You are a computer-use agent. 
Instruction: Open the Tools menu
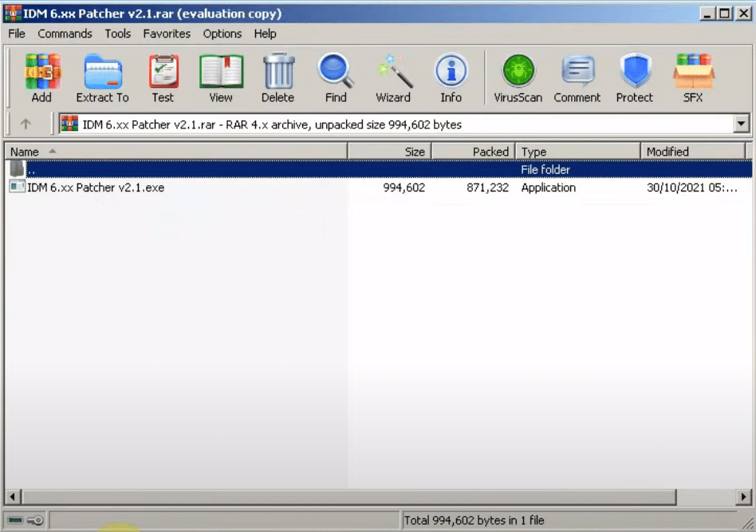[118, 33]
